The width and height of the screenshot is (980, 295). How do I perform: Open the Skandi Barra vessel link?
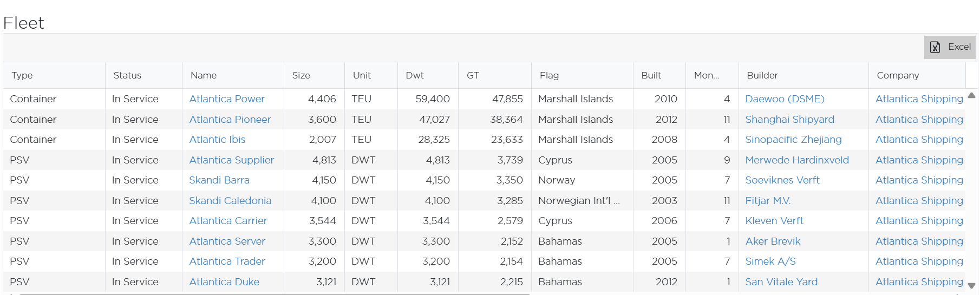click(x=219, y=180)
